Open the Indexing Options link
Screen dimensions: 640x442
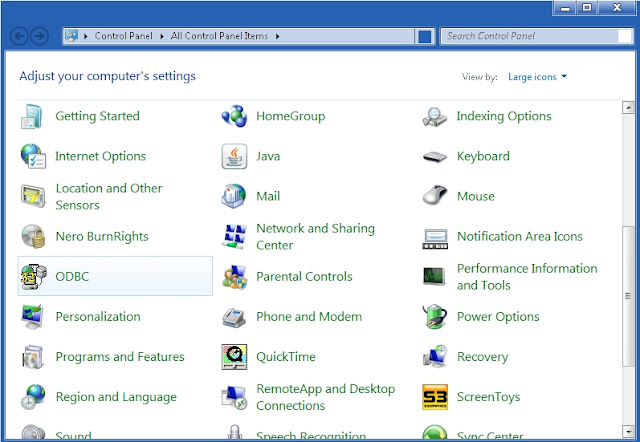pos(504,116)
